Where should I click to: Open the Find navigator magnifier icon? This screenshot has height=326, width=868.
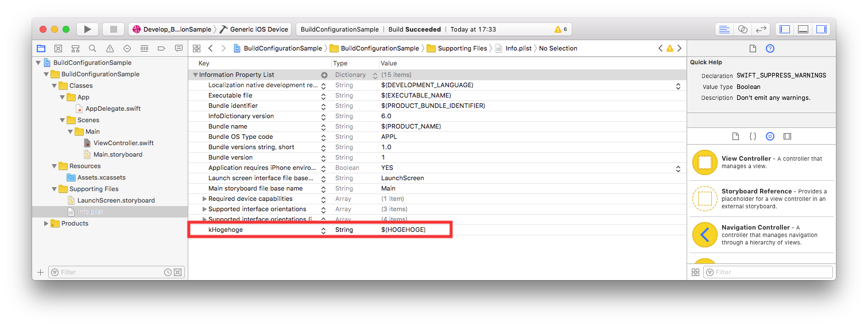(x=92, y=48)
